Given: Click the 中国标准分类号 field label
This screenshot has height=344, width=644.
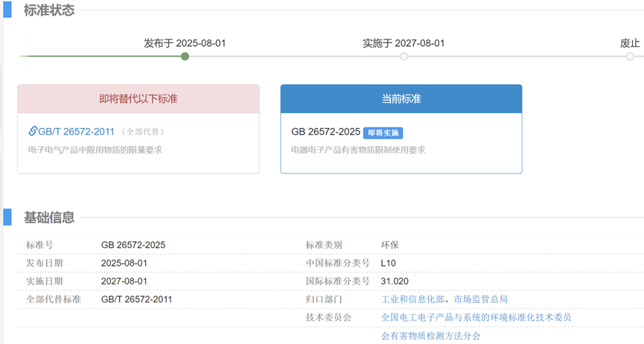Looking at the screenshot, I should tap(337, 263).
